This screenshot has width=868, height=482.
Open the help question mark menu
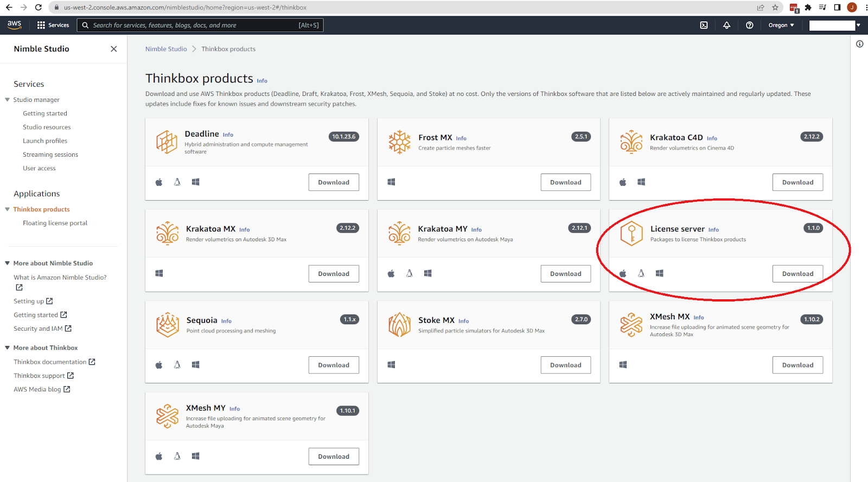click(749, 25)
